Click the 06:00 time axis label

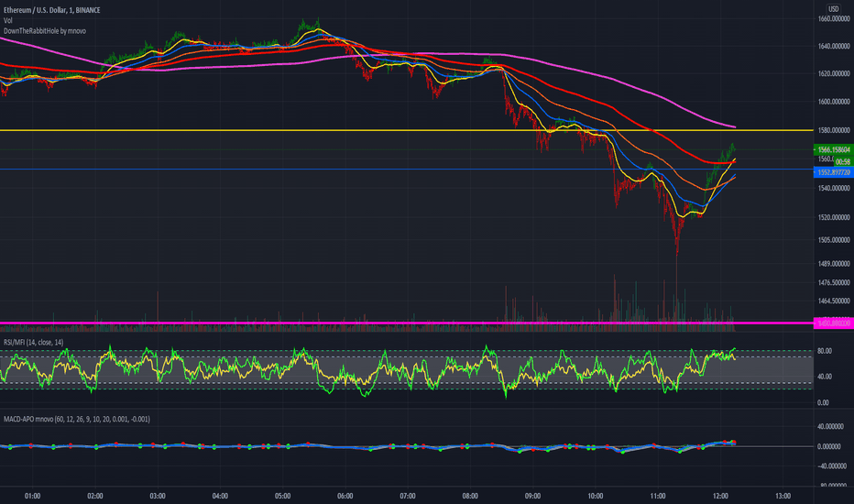coord(345,496)
